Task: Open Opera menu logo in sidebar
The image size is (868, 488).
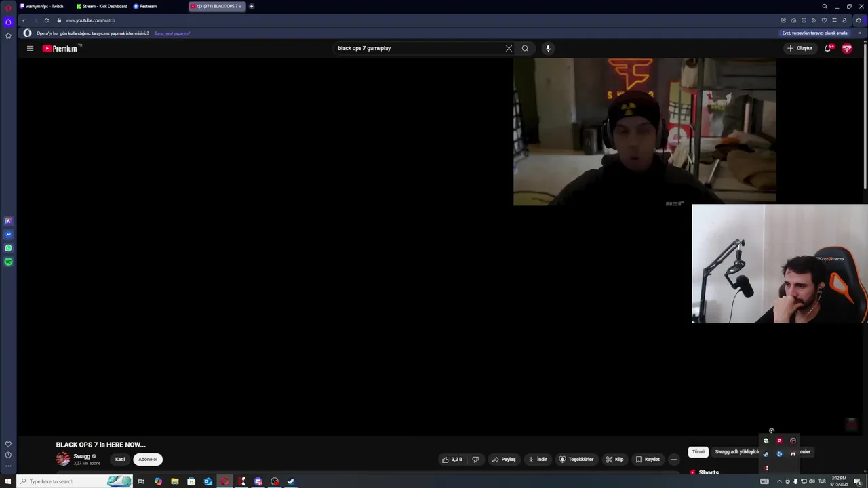Action: [x=8, y=8]
